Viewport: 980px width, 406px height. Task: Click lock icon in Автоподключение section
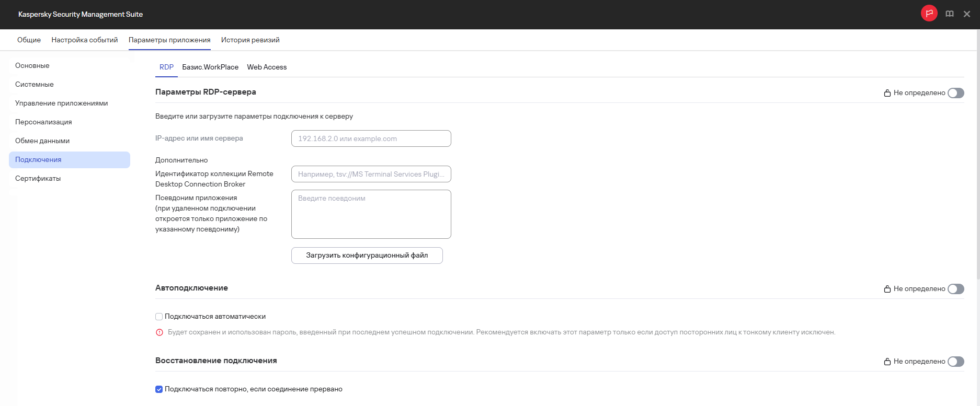[887, 289]
